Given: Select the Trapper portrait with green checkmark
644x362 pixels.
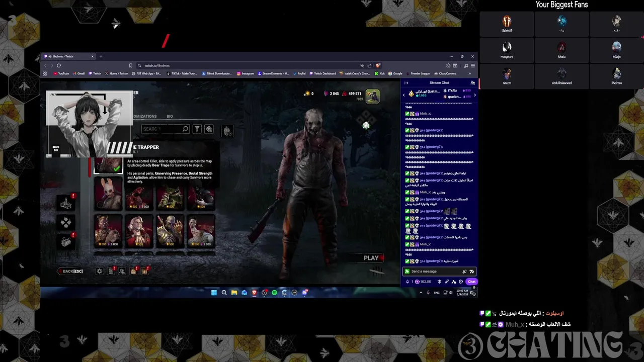Looking at the screenshot, I should (x=108, y=166).
